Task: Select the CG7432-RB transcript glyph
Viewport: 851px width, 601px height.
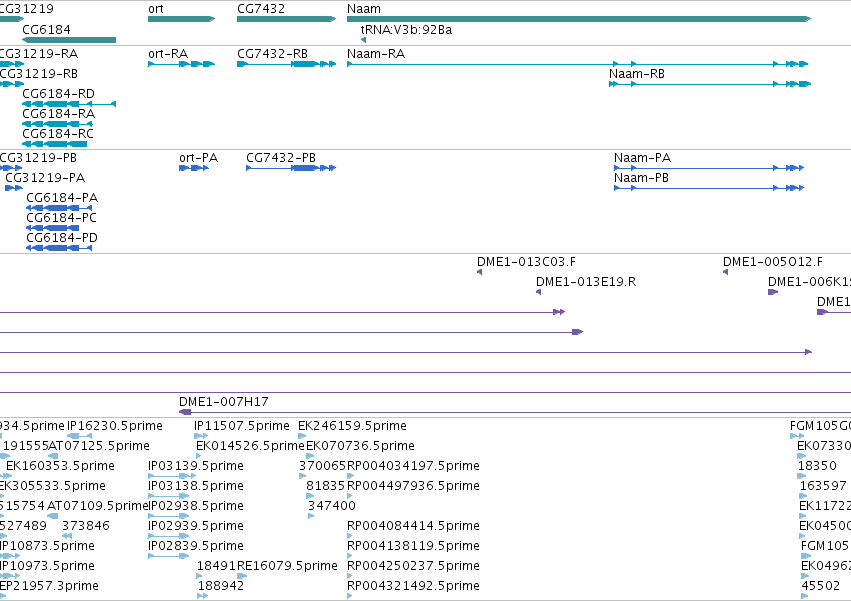Action: point(287,64)
